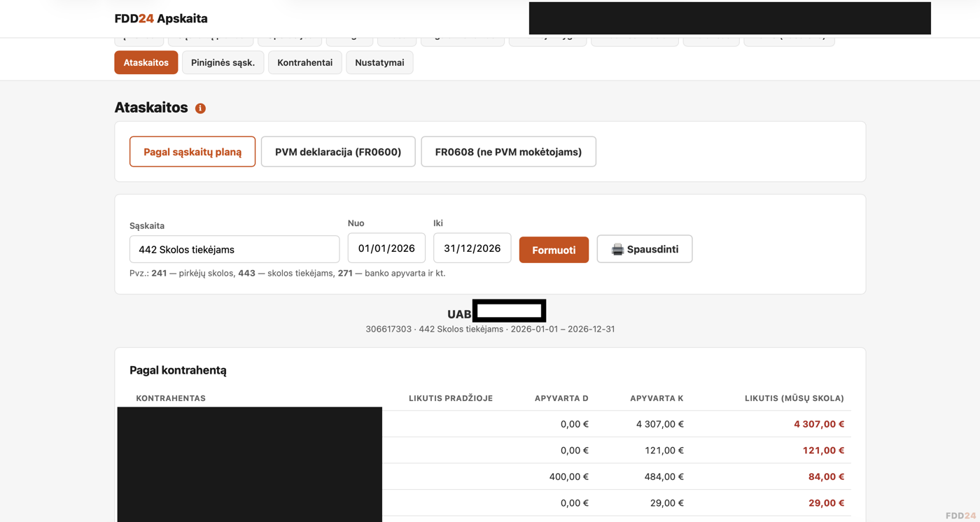Switch to Piniginės sąsk. tab

click(223, 62)
